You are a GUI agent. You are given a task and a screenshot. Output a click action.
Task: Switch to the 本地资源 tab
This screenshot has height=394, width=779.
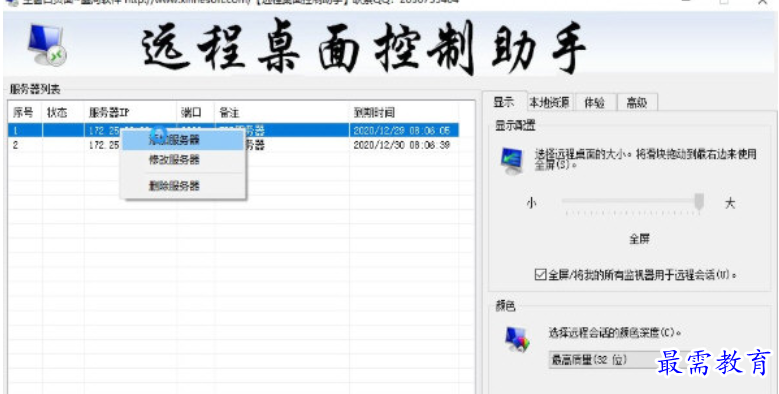[549, 103]
